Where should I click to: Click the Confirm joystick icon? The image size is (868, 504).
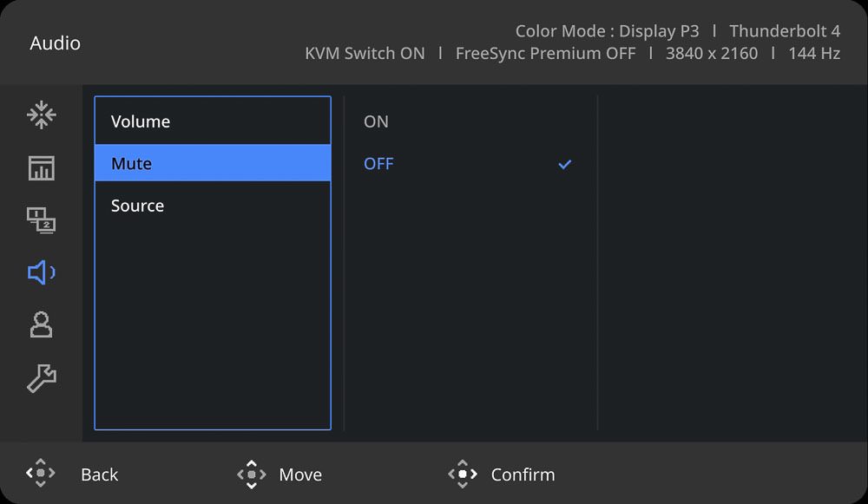(463, 475)
